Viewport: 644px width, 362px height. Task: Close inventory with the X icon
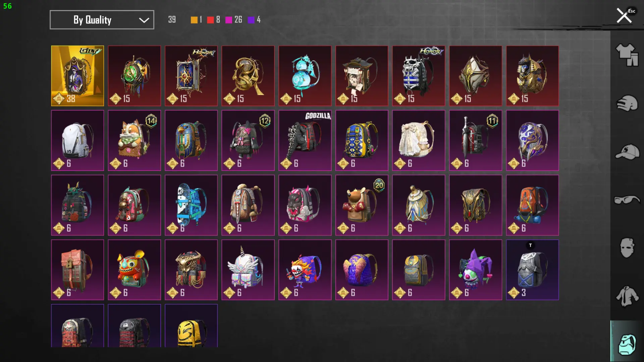pyautogui.click(x=624, y=16)
